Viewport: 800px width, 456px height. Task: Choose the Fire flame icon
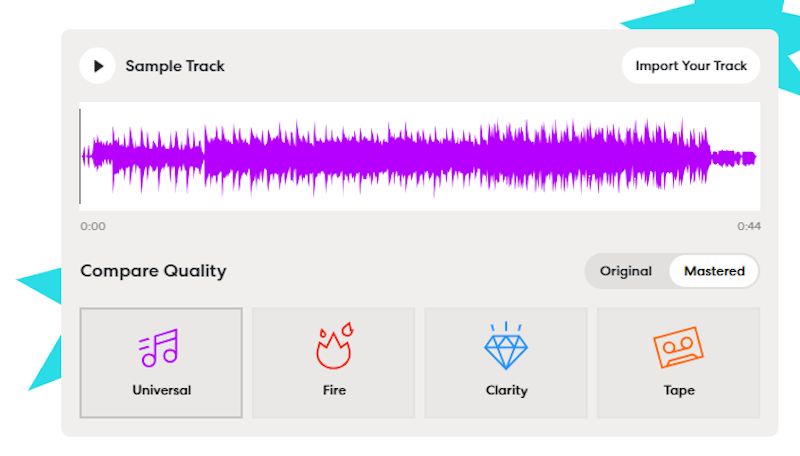pos(334,346)
